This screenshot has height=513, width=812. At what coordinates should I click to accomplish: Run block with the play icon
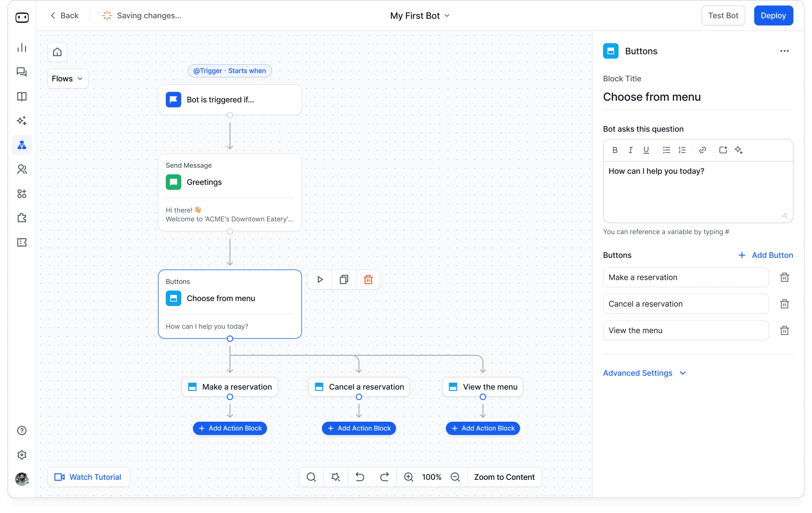pos(320,279)
